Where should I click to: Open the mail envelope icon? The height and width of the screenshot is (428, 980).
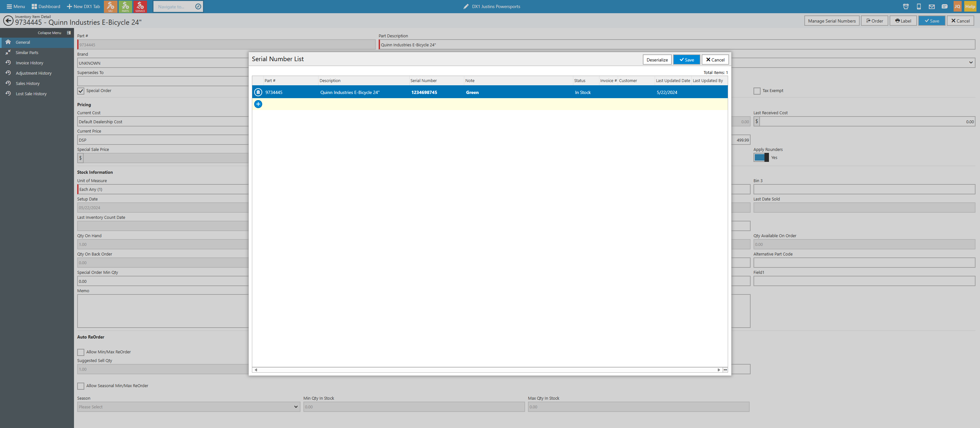pyautogui.click(x=932, y=6)
